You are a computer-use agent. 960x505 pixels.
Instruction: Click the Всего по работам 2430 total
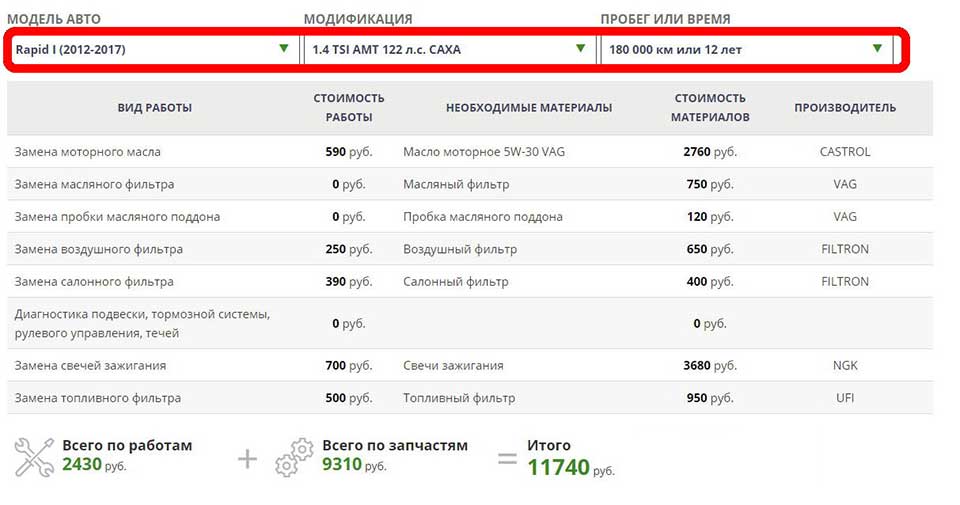tap(126, 455)
